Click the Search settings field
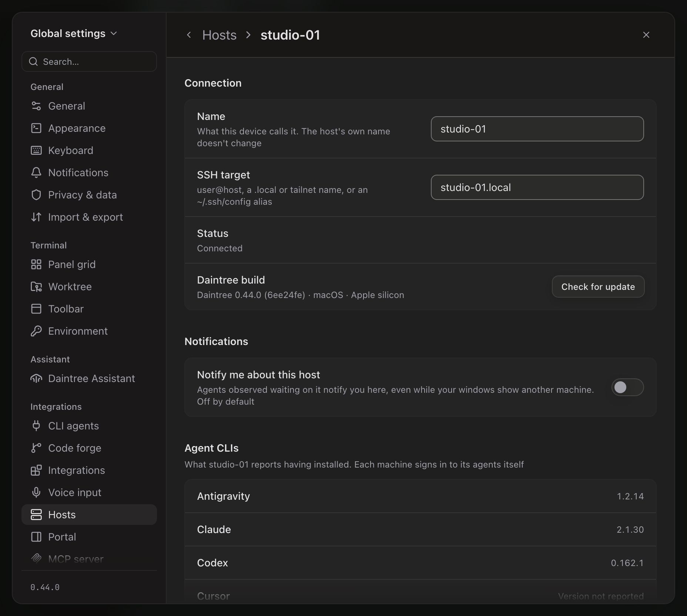 click(x=89, y=61)
